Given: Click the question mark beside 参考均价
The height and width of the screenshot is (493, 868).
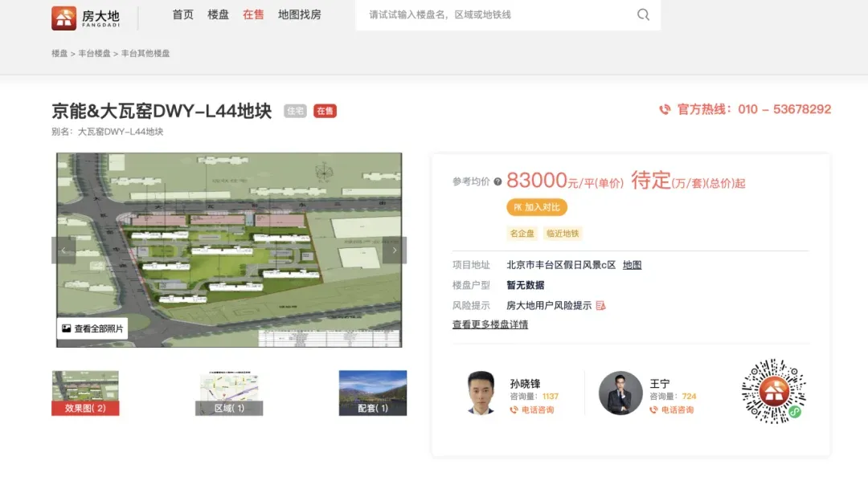Looking at the screenshot, I should pos(497,181).
